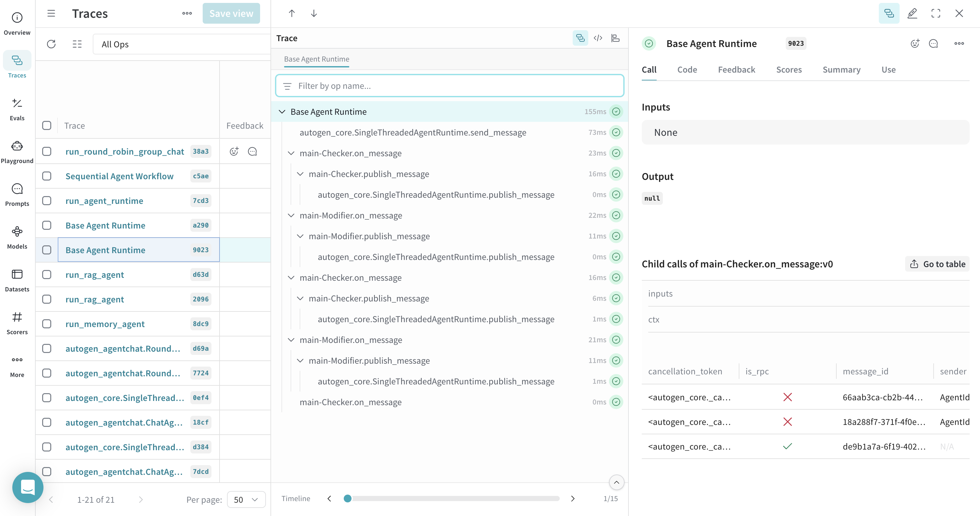Viewport: 980px width, 516px height.
Task: Open the Models sidebar section
Action: 17,237
